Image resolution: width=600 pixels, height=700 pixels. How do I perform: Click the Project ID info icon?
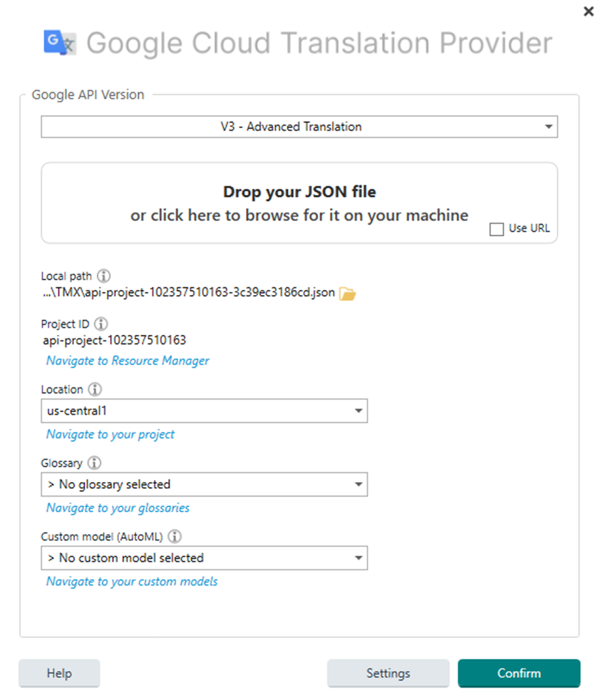pyautogui.click(x=101, y=323)
